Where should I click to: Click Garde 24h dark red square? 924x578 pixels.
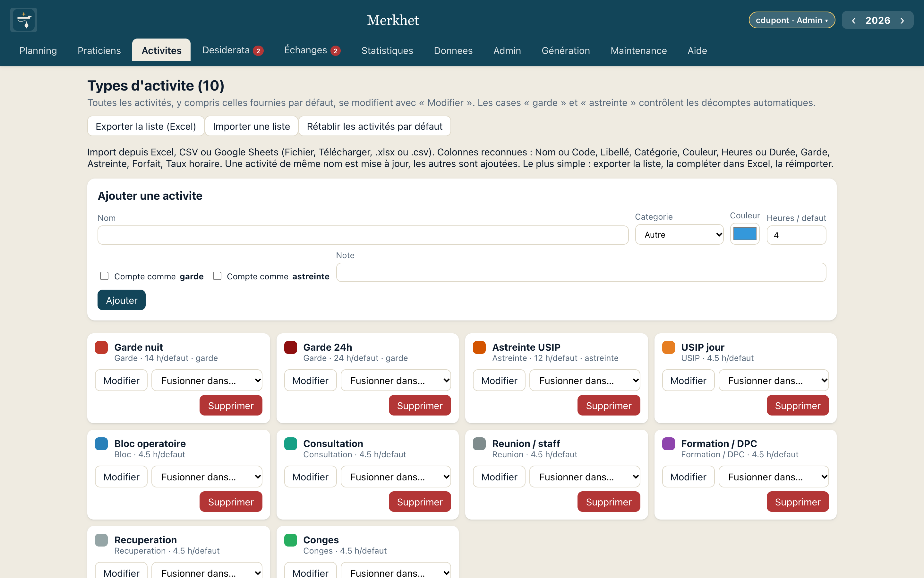click(291, 347)
